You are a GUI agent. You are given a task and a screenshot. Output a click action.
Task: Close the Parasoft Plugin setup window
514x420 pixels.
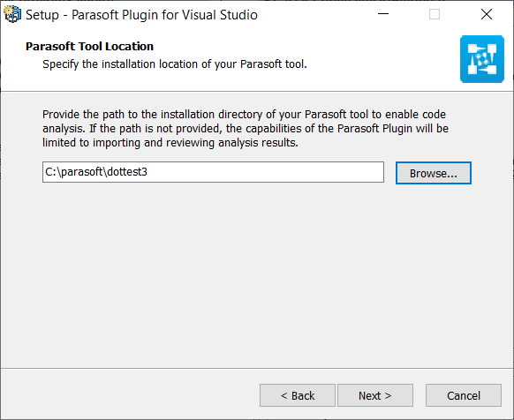point(486,14)
